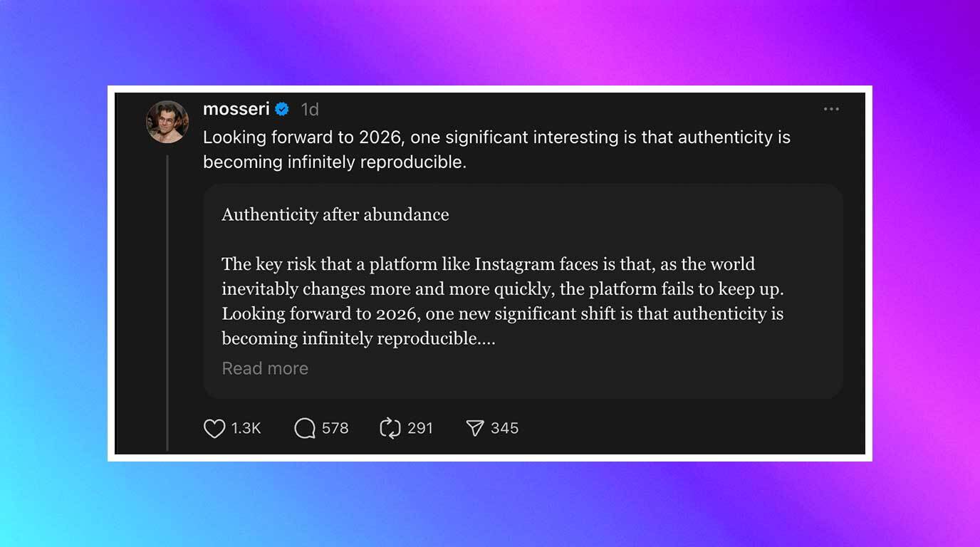This screenshot has width=980, height=547.
Task: View the 578 replies count
Action: point(334,428)
